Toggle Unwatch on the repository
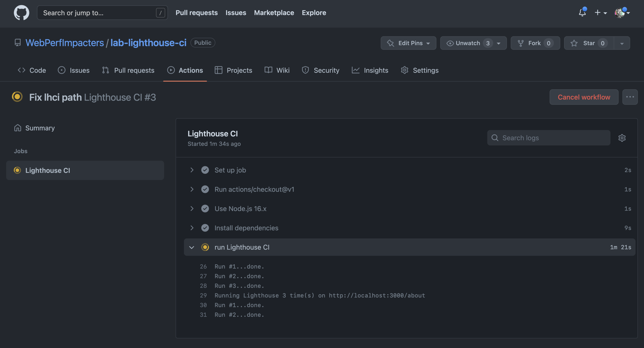Screen dimensions: 644x348 pyautogui.click(x=468, y=43)
